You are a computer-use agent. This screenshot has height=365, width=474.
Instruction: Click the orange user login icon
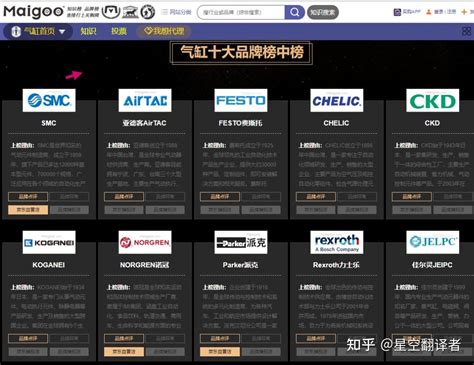(x=429, y=12)
